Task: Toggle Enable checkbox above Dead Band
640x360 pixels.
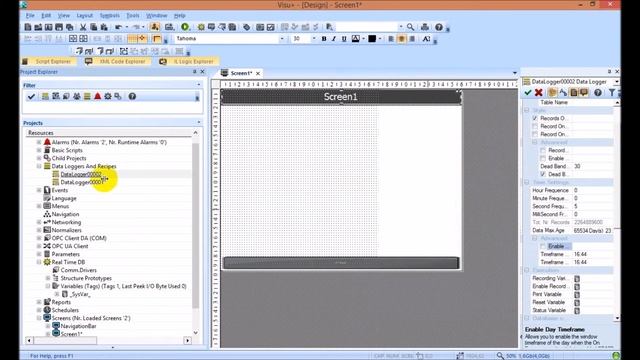Action: click(543, 158)
